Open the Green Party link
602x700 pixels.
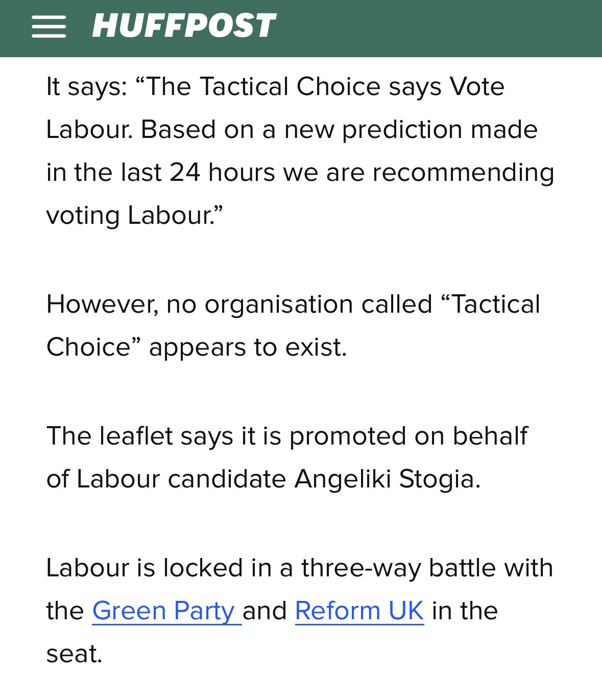163,611
